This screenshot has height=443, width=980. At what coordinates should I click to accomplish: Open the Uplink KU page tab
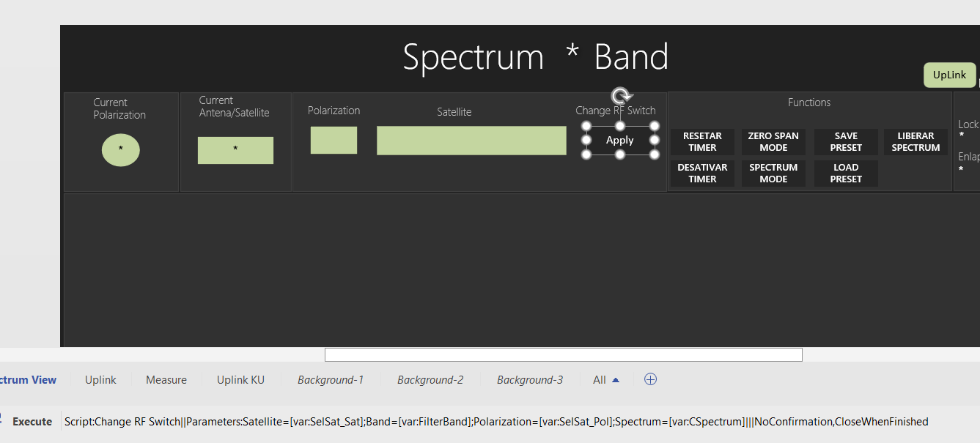(240, 380)
